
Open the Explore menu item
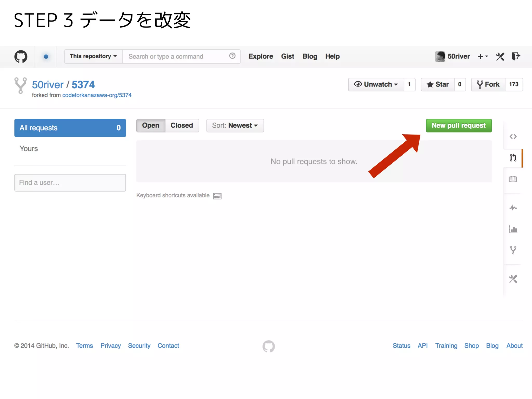[x=261, y=56]
